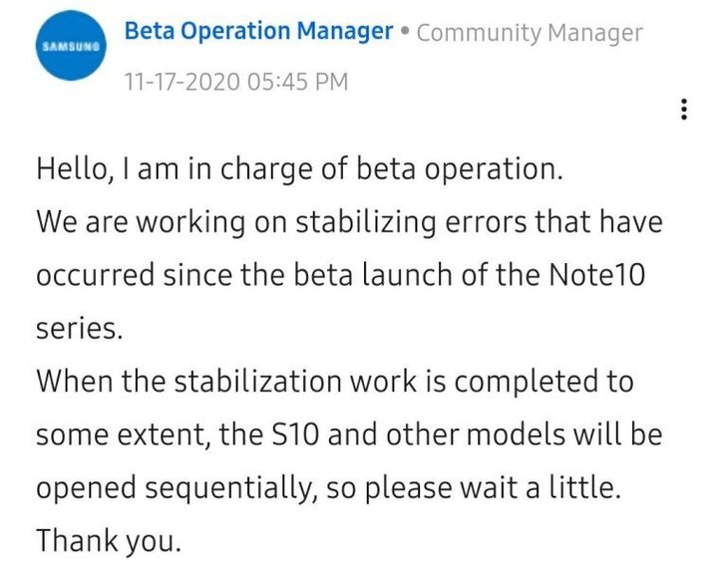
Task: Click the word "series."
Action: click(80, 329)
